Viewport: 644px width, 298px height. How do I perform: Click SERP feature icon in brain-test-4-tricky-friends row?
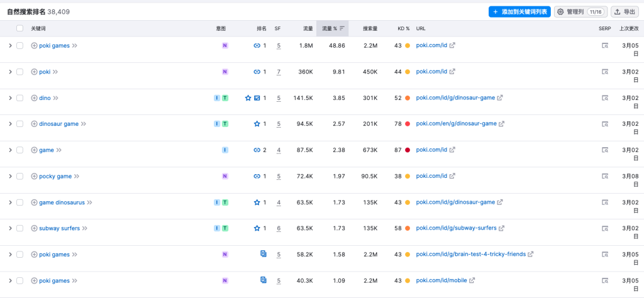264,254
